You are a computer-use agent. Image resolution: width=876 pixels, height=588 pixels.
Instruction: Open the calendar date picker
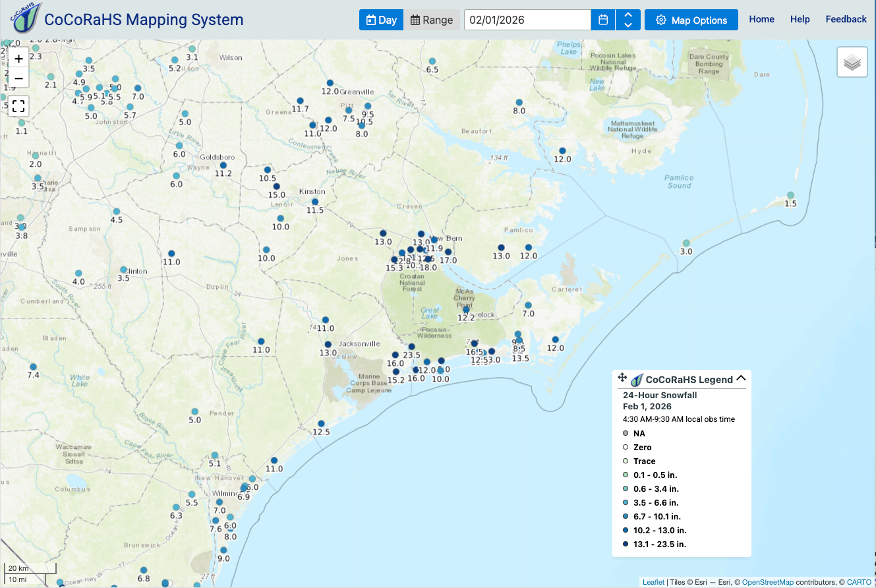(x=603, y=20)
